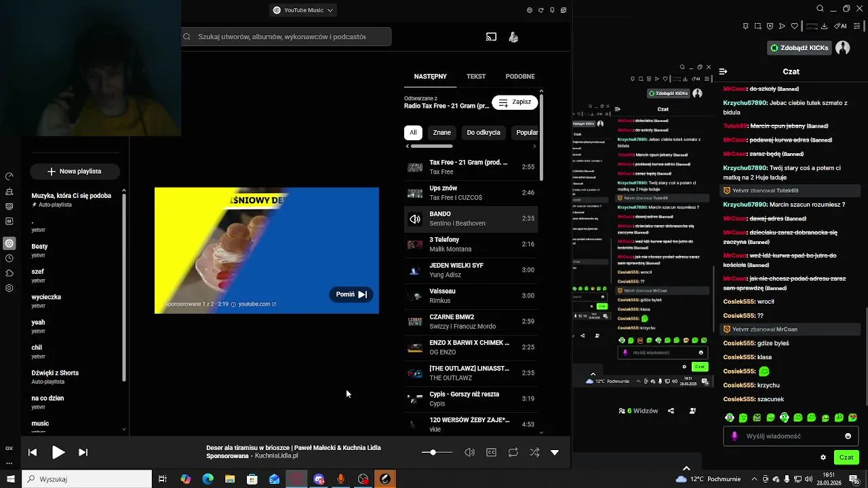The image size is (868, 488).
Task: Switch to the TEKST tab
Action: click(476, 77)
